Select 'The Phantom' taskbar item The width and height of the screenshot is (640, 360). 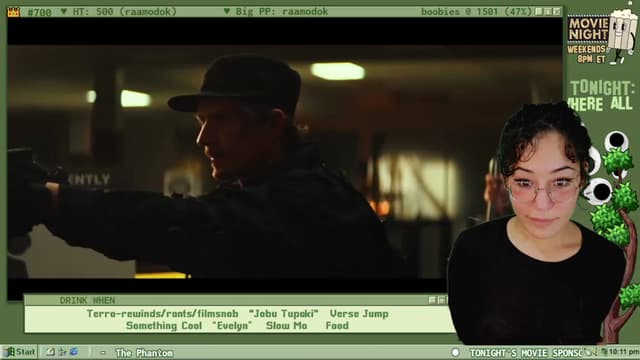[144, 353]
